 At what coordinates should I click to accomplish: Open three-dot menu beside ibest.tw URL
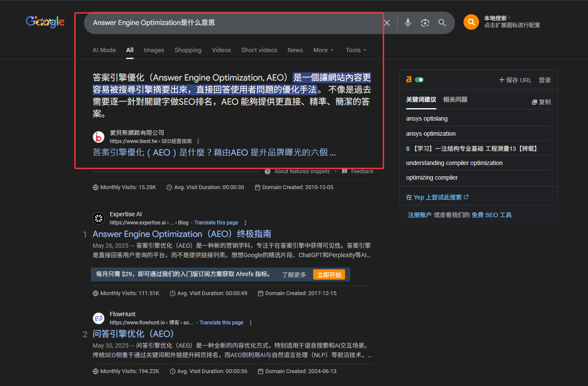tap(198, 141)
